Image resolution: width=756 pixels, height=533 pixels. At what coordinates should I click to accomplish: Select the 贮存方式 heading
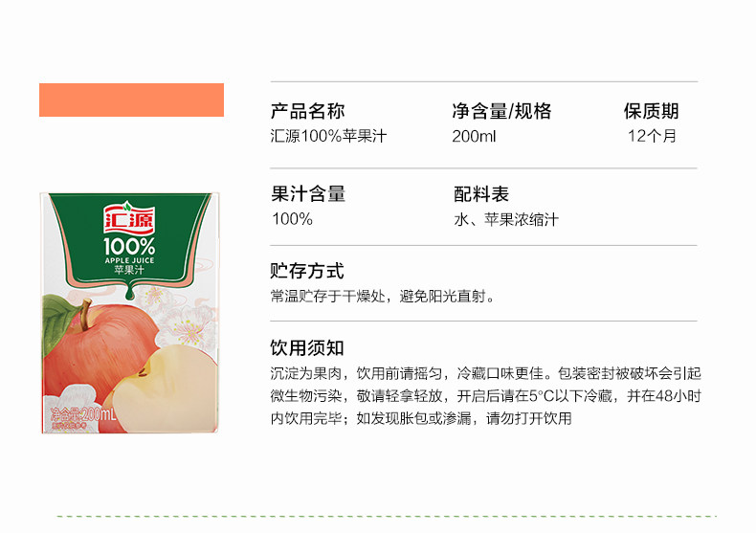307,271
